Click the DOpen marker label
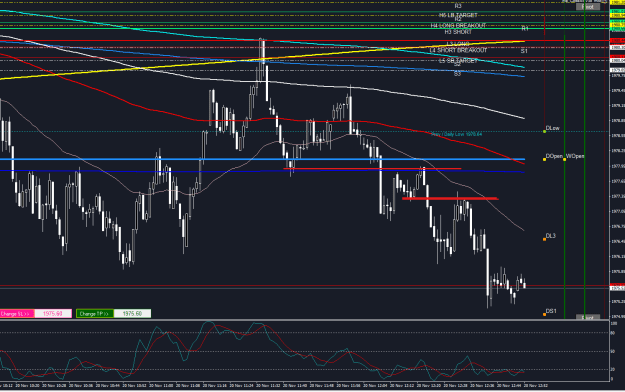This screenshot has width=625, height=392. click(554, 156)
